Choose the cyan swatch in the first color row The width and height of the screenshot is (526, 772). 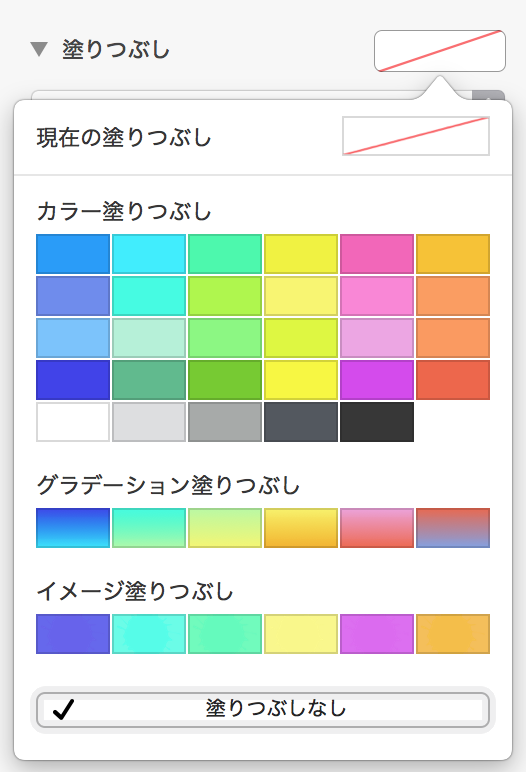pos(149,254)
